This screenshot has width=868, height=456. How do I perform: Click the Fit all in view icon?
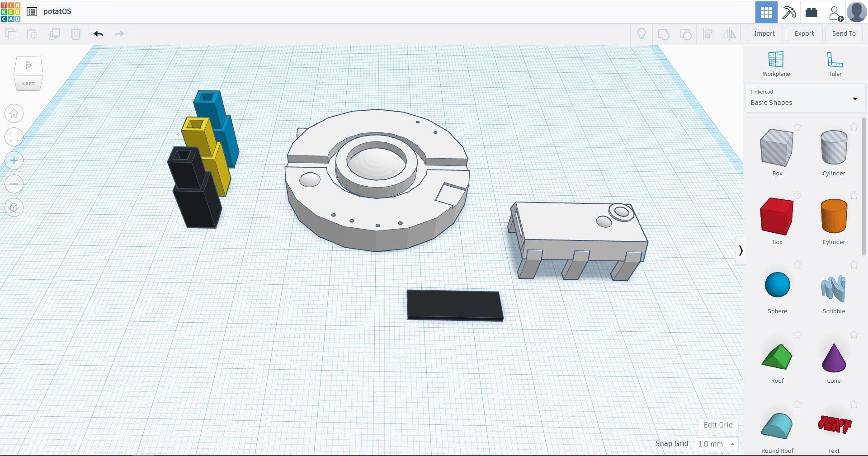(14, 137)
